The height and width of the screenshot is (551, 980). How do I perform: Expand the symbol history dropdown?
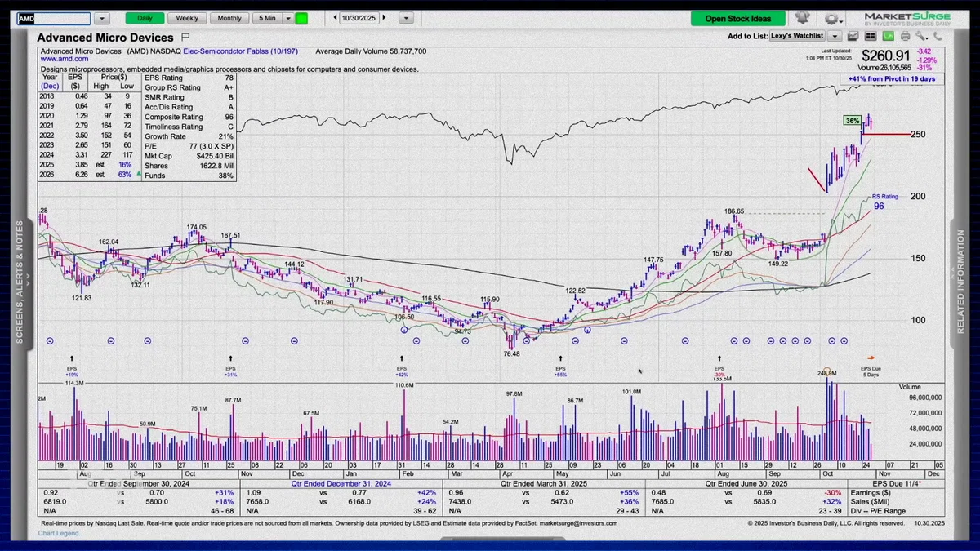coord(101,18)
